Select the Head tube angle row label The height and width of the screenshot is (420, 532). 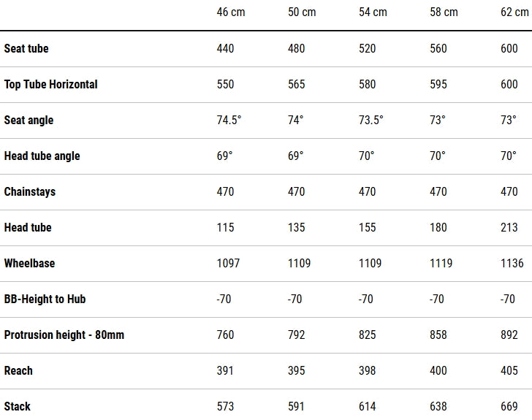point(42,156)
